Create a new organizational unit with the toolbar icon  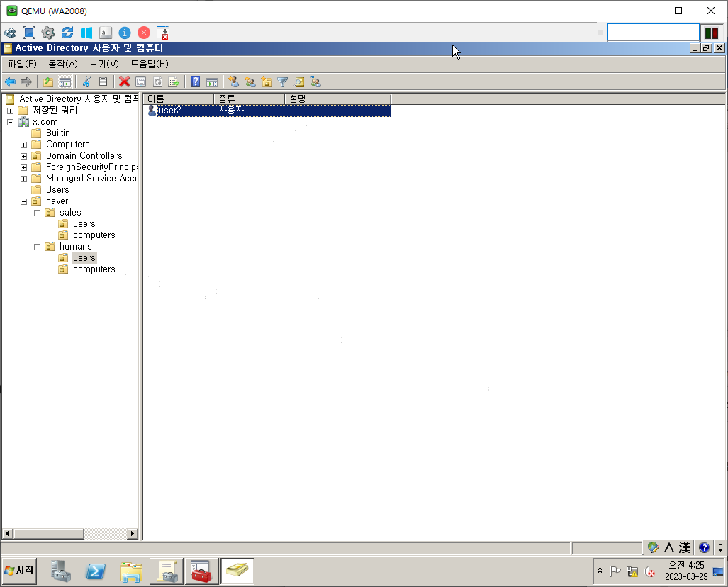[267, 82]
